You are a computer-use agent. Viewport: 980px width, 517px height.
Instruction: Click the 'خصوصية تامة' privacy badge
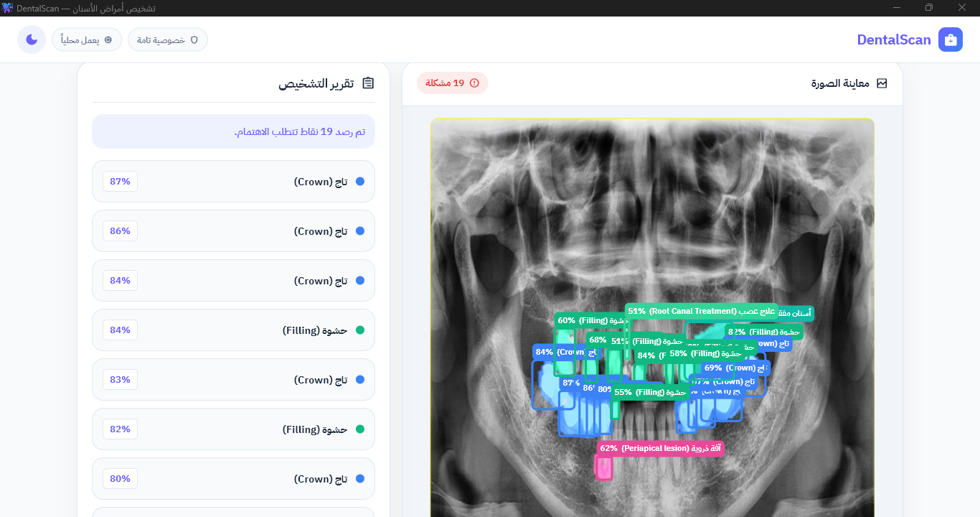[x=168, y=39]
